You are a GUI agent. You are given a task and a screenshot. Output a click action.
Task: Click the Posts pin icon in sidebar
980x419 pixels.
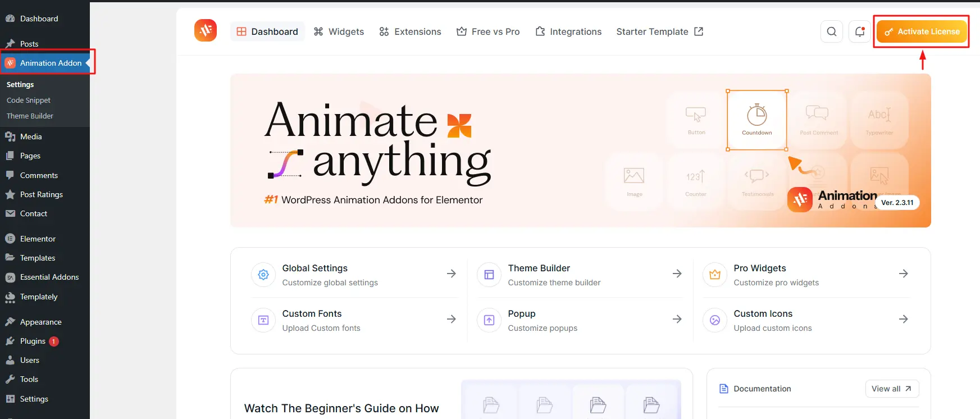point(10,44)
